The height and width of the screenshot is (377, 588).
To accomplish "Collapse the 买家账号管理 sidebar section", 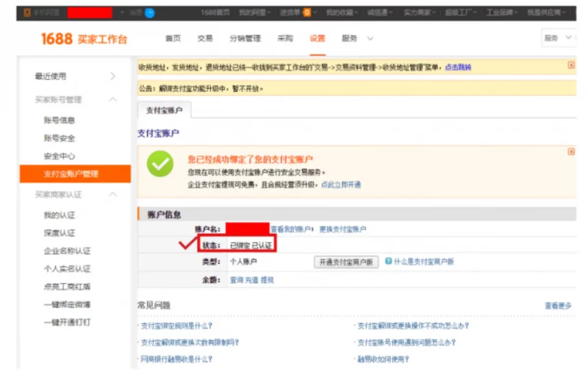I will click(113, 99).
